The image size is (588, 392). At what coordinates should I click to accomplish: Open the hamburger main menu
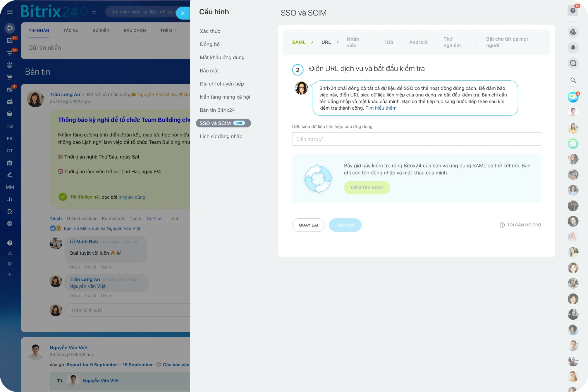tap(10, 12)
